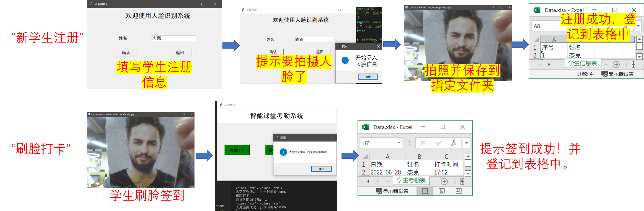Click the fx Insert Function icon
644x211 pixels.
click(x=453, y=143)
